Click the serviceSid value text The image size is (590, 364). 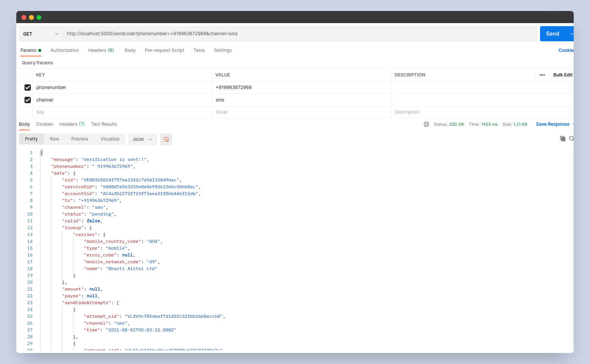149,187
